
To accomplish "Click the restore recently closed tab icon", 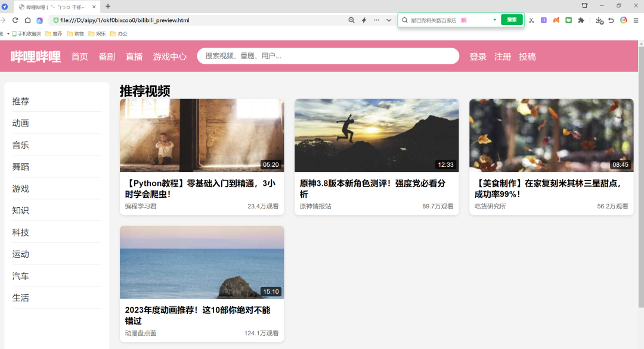I will pyautogui.click(x=611, y=20).
